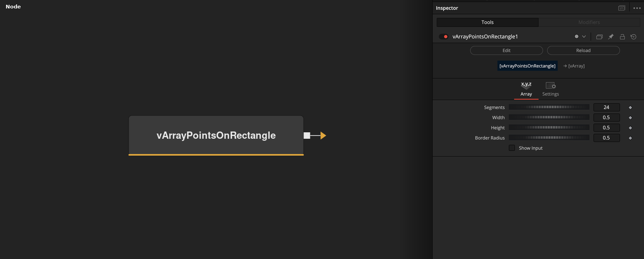This screenshot has width=644, height=259.
Task: Click the [vArray] output label
Action: pos(574,66)
